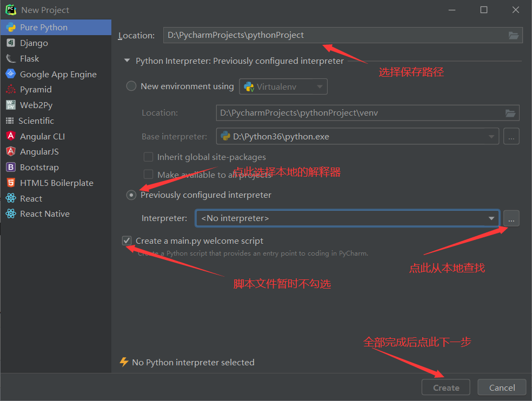Click the React Native atom icon
532x401 pixels.
(x=11, y=213)
